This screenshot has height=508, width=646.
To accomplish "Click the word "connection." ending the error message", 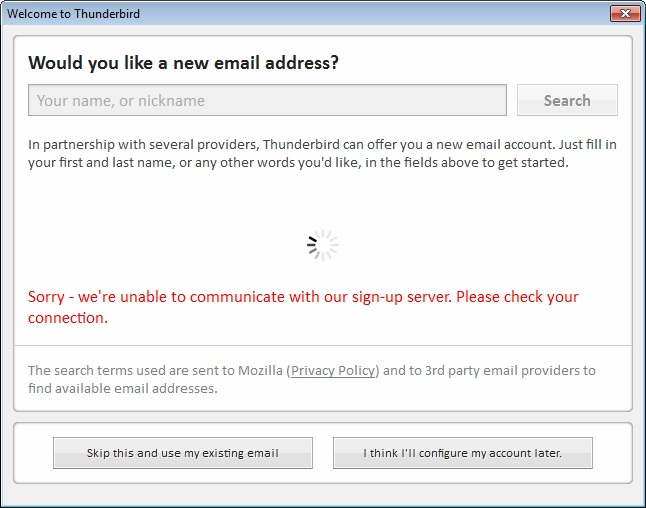I will coord(67,318).
